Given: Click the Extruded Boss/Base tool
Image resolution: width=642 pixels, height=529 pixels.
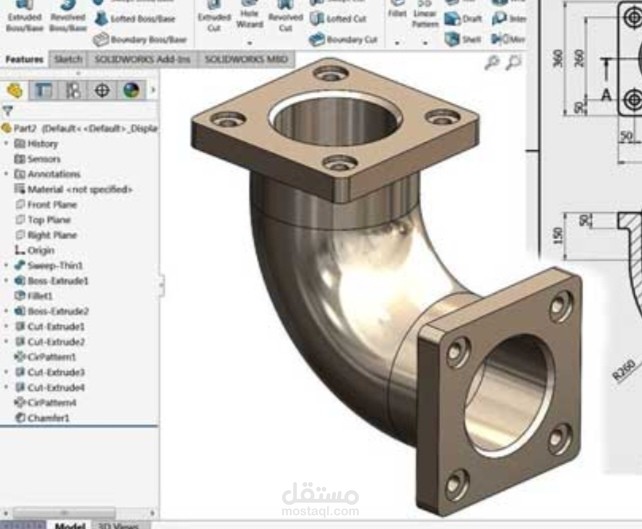Looking at the screenshot, I should tap(25, 16).
